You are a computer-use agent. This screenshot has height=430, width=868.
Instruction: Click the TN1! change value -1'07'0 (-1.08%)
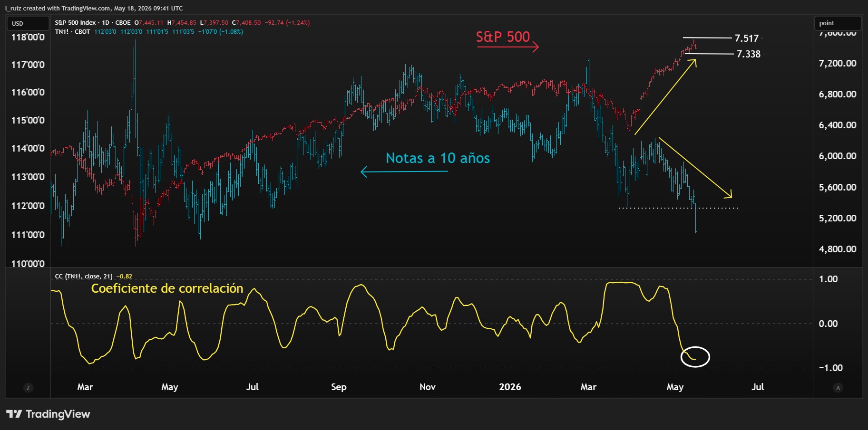(x=221, y=31)
